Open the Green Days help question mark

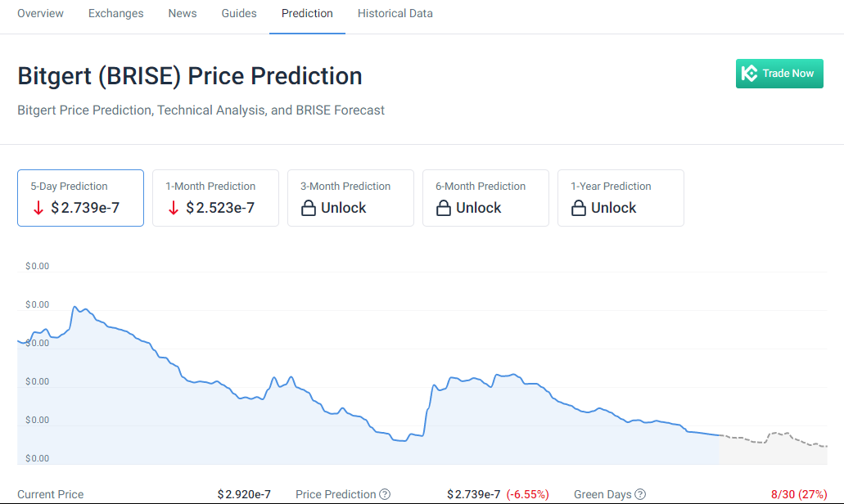640,494
